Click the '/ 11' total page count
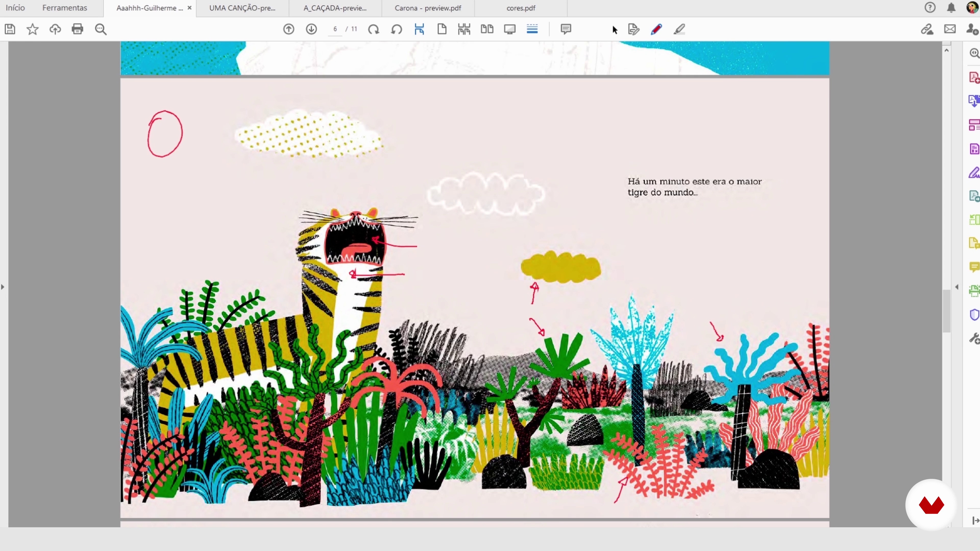The width and height of the screenshot is (980, 551). click(351, 29)
